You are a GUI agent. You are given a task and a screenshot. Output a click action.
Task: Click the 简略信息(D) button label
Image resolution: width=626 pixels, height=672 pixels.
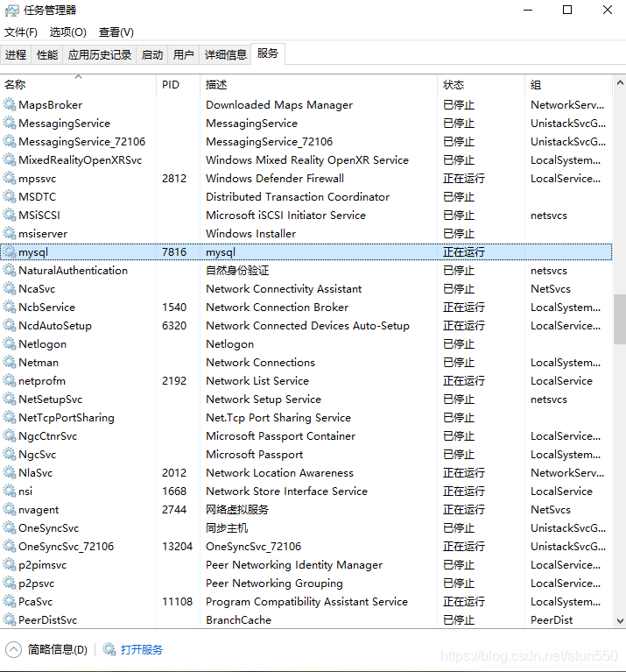click(58, 650)
